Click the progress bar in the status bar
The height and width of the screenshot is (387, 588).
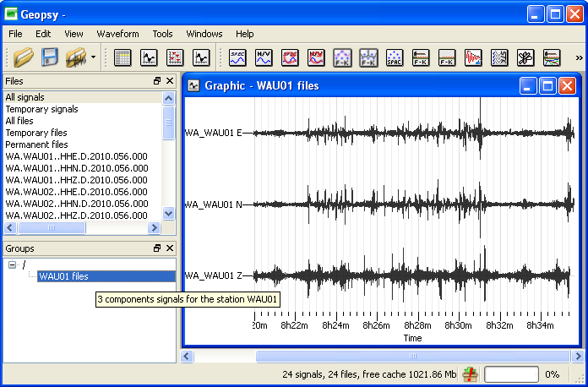[x=511, y=374]
